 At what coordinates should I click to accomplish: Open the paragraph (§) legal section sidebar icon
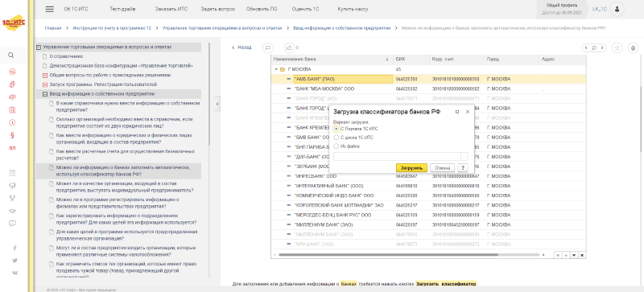(12, 135)
